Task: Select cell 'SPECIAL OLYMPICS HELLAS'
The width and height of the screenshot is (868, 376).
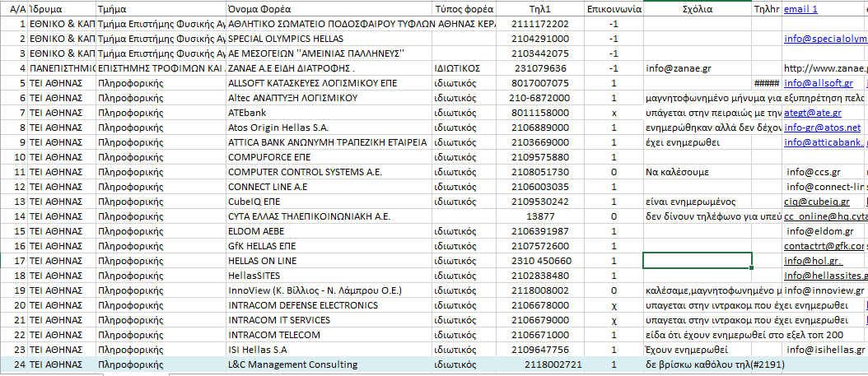Action: (329, 39)
